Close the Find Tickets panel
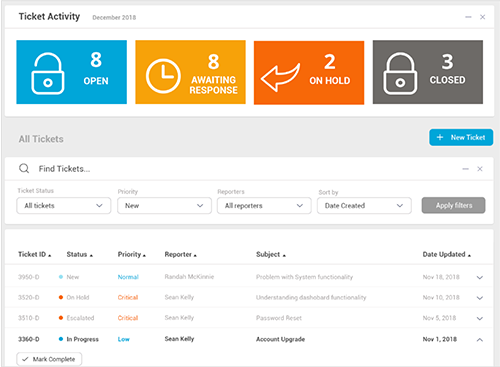Image resolution: width=500 pixels, height=367 pixels. [x=480, y=169]
